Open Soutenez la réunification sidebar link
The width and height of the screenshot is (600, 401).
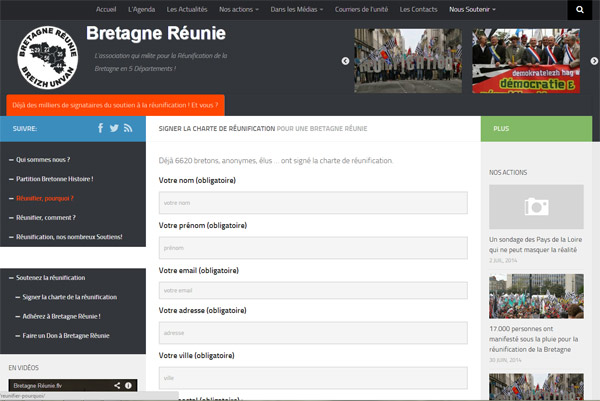click(x=51, y=277)
